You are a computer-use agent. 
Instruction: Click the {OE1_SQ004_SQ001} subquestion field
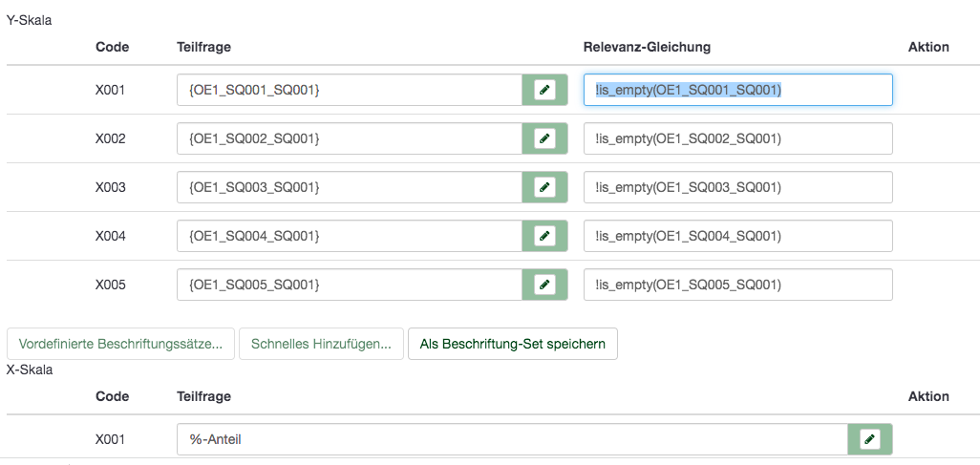point(349,236)
